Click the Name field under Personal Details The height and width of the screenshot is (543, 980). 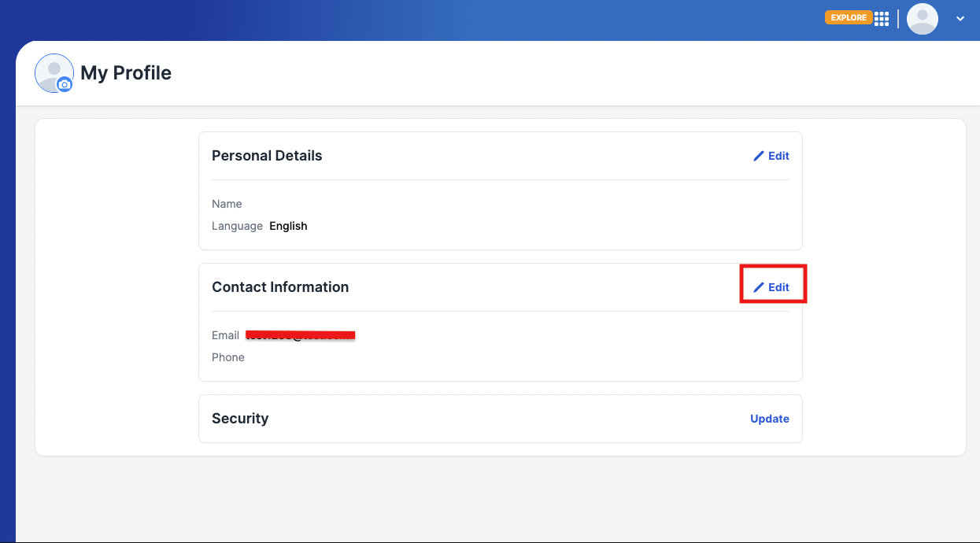point(227,204)
